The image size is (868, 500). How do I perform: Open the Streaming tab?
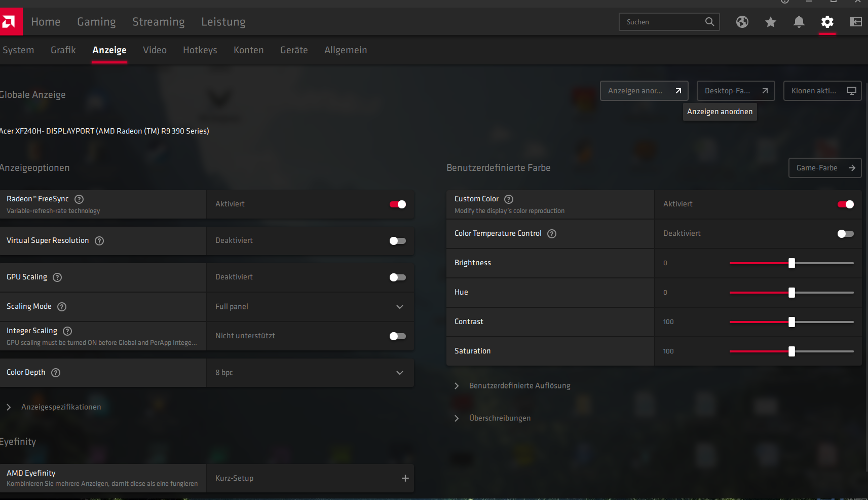(x=159, y=22)
